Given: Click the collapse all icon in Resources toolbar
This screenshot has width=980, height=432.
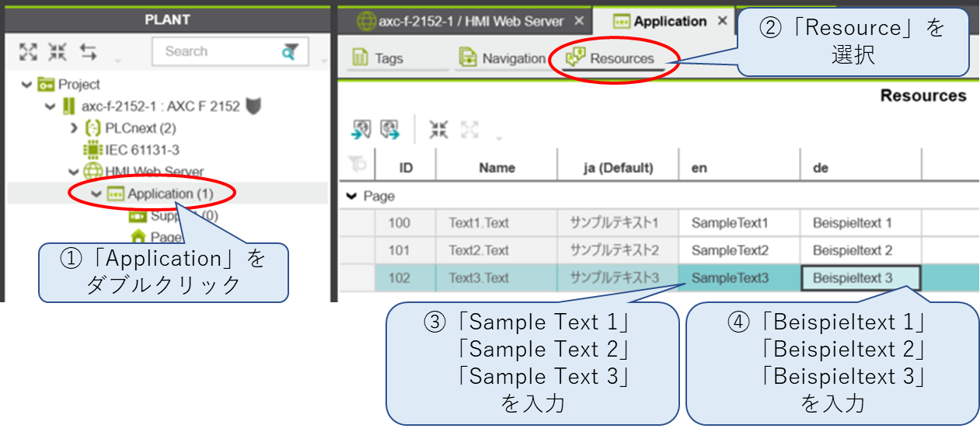Looking at the screenshot, I should [x=439, y=129].
